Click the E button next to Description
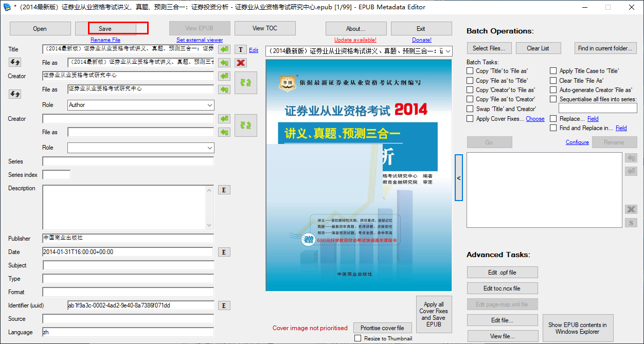The height and width of the screenshot is (344, 644). coord(224,190)
